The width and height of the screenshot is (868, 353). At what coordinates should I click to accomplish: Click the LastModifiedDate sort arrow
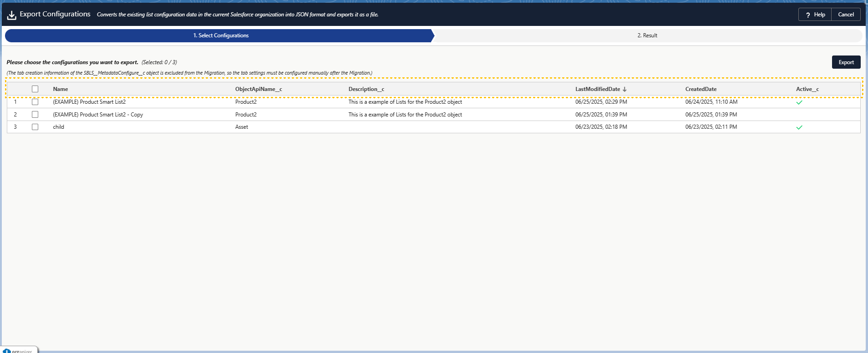(624, 89)
